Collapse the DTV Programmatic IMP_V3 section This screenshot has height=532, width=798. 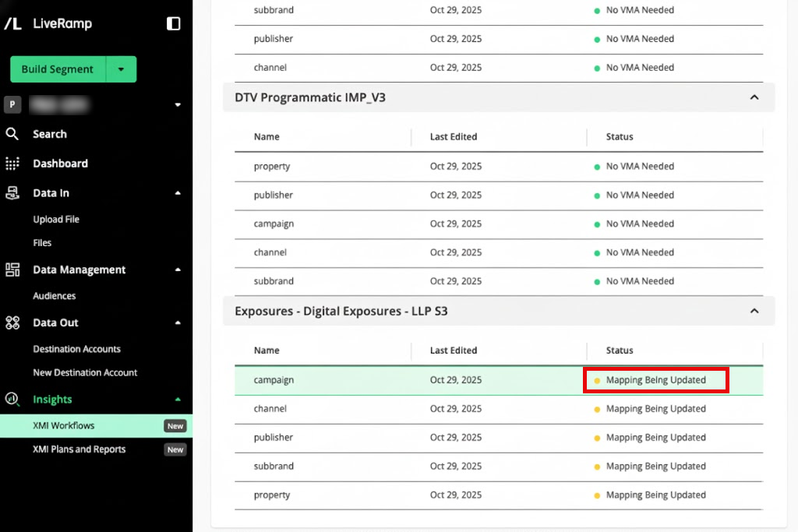click(x=754, y=97)
